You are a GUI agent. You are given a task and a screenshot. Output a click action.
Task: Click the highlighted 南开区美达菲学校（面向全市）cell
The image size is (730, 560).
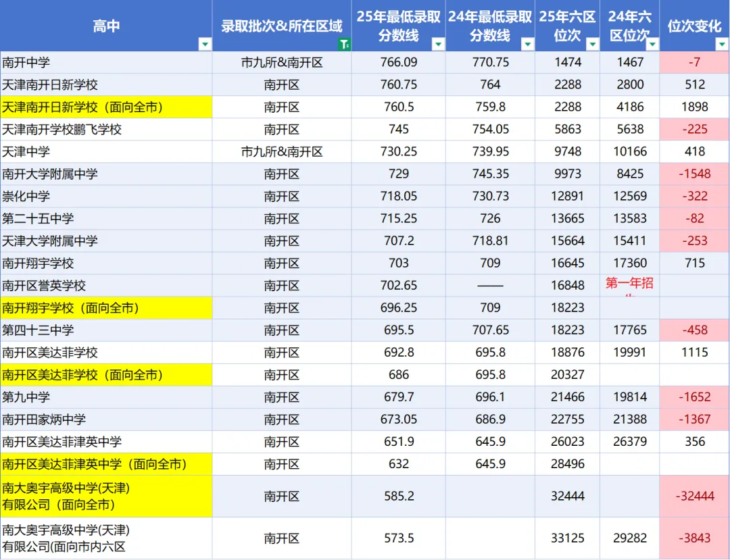tap(106, 375)
